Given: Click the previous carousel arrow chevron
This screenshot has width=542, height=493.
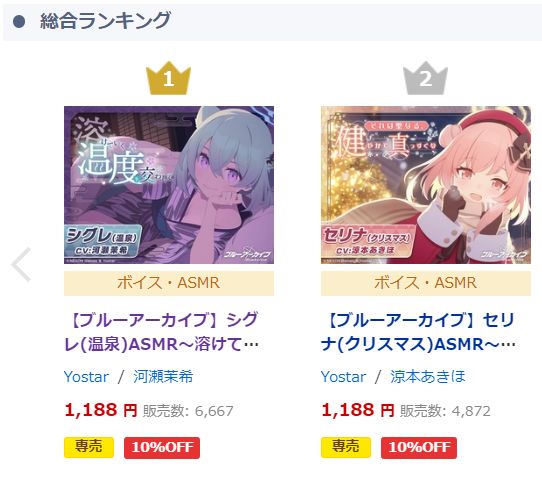Looking at the screenshot, I should point(21,264).
